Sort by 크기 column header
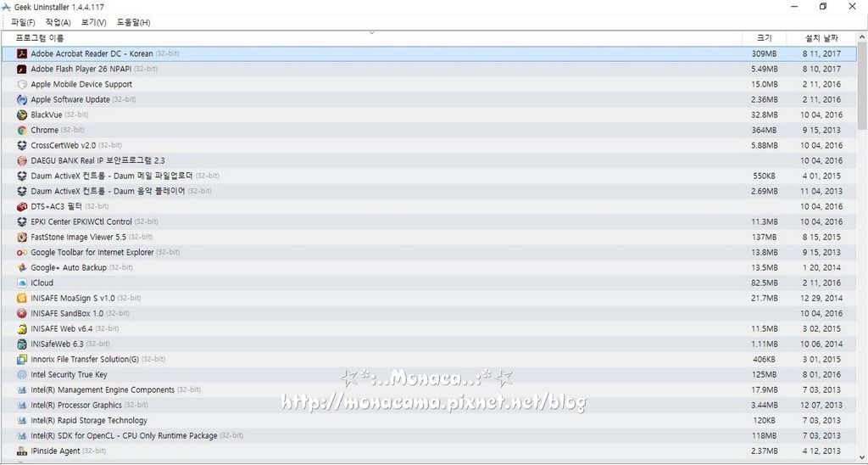This screenshot has height=465, width=868. tap(764, 38)
